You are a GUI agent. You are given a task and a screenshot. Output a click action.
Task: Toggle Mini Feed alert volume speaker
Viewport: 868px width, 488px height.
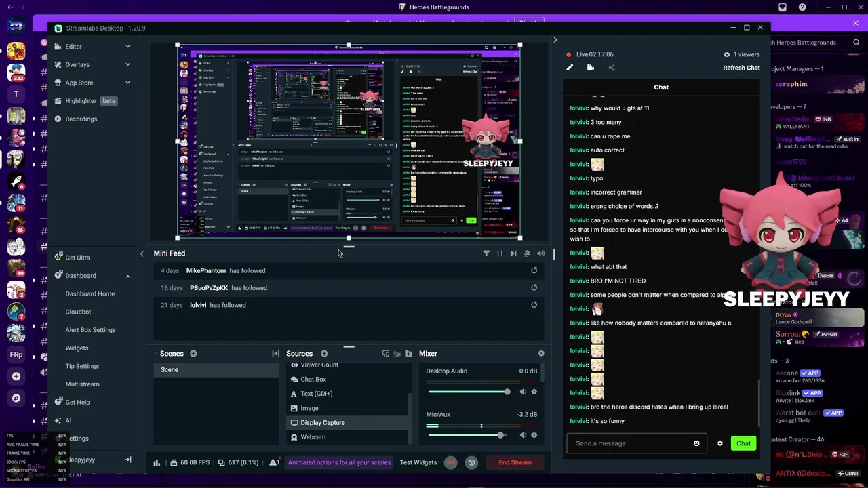point(540,253)
